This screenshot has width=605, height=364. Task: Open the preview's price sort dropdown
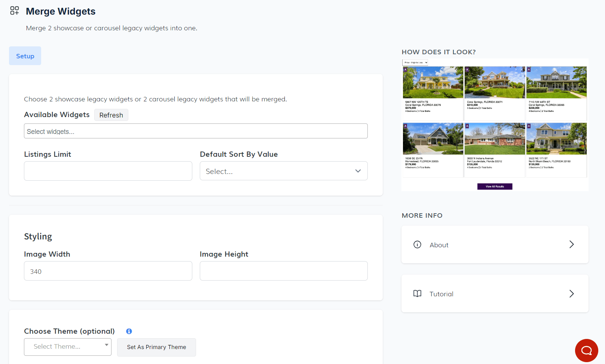point(415,62)
